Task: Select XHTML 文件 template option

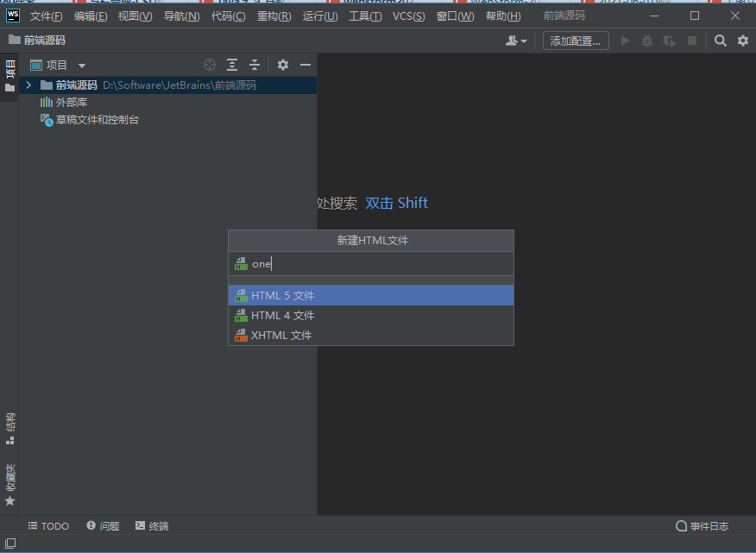Action: click(371, 335)
